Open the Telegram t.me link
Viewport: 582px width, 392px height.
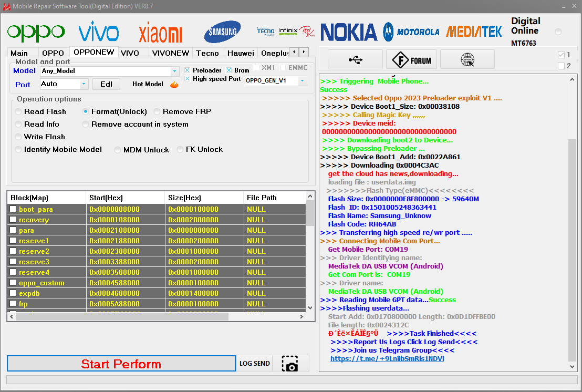coord(387,358)
